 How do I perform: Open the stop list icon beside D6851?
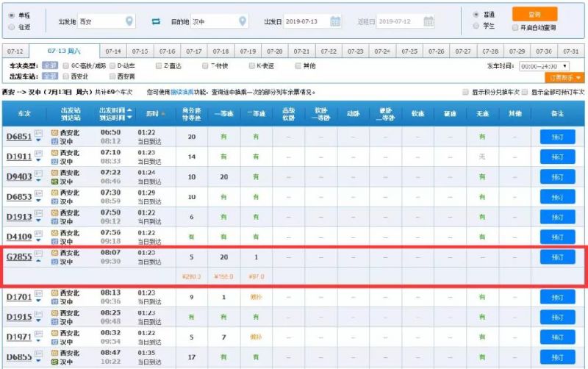[x=38, y=133]
